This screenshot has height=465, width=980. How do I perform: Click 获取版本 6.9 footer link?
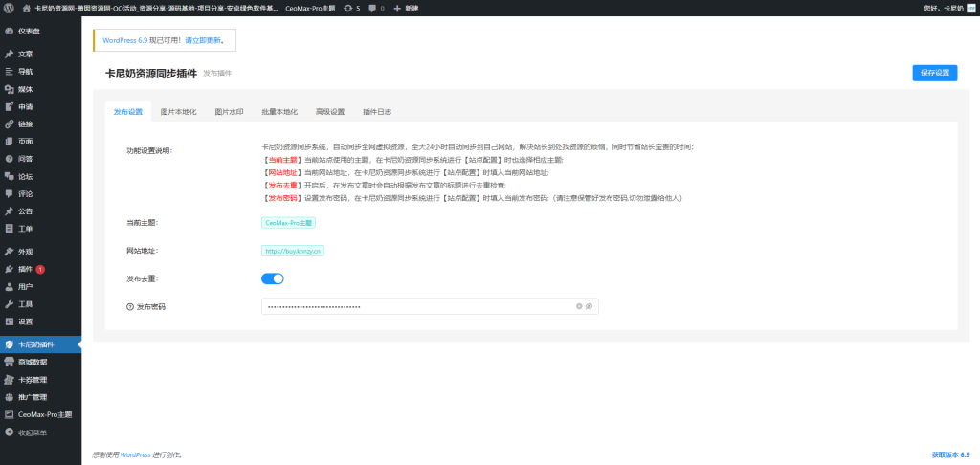click(950, 455)
